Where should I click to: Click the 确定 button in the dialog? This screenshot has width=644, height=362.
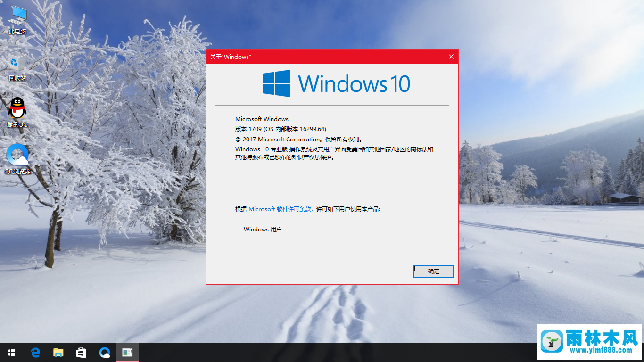[434, 271]
